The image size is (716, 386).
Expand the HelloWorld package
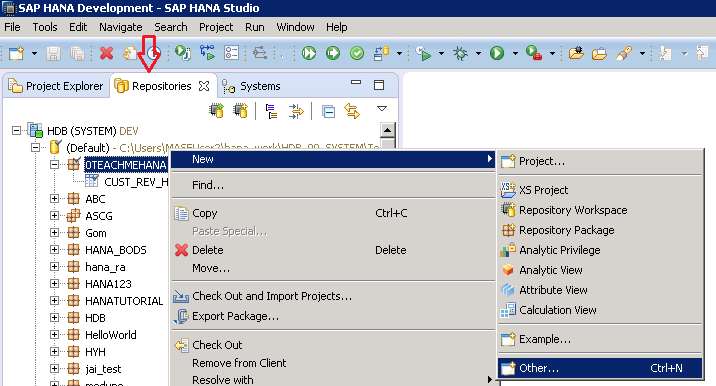coord(54,334)
